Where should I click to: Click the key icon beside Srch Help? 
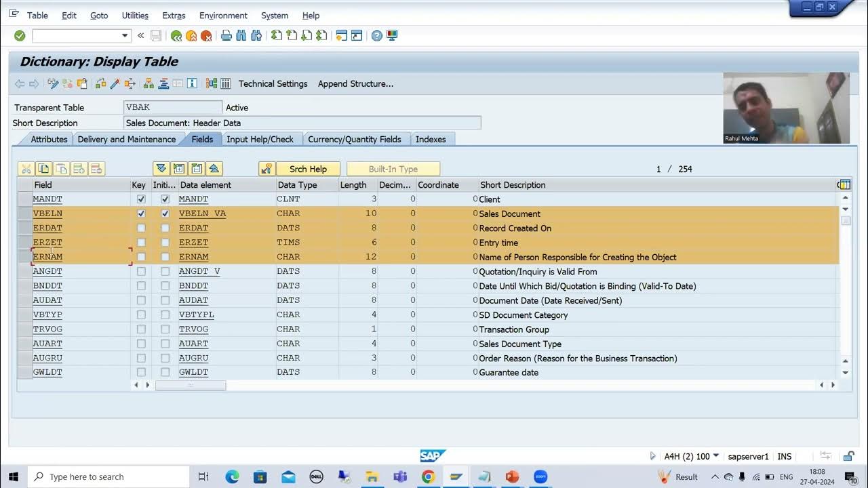(267, 169)
